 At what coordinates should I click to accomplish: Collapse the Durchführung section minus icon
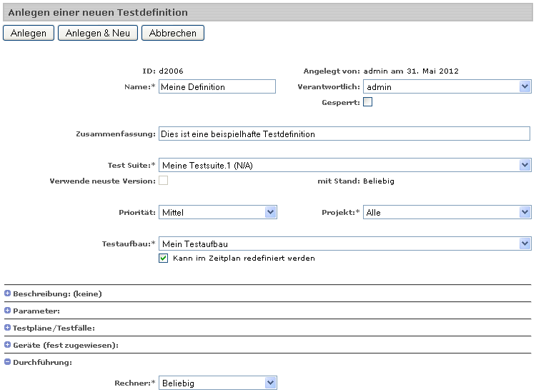8,362
